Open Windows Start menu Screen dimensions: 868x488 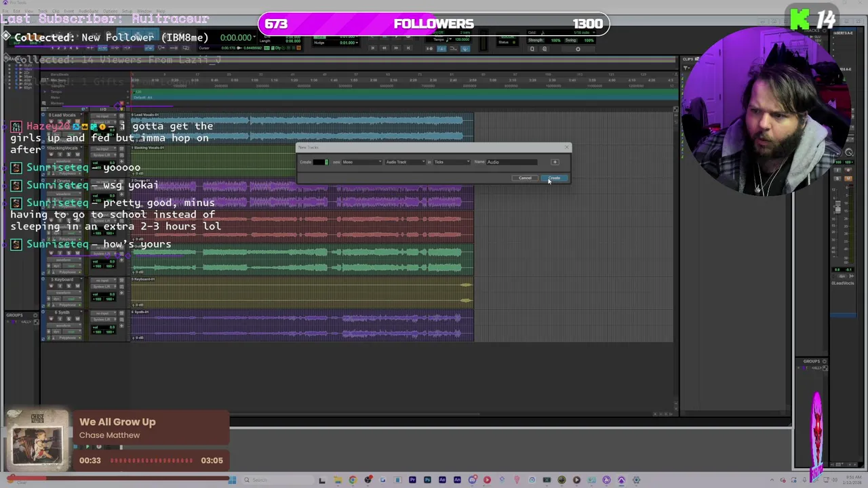233,480
